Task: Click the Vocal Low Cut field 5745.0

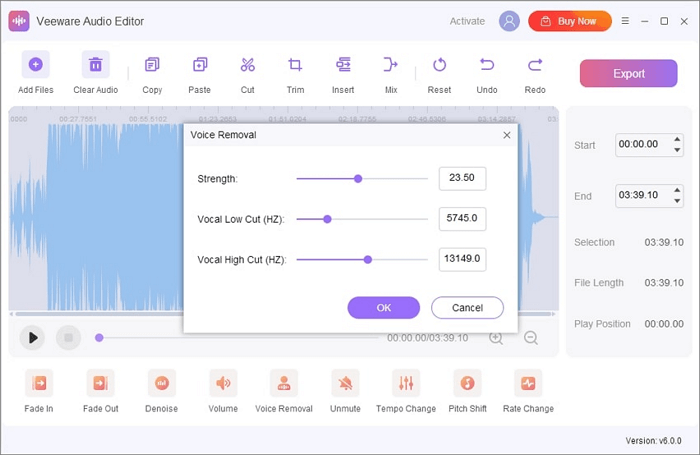Action: click(x=462, y=219)
